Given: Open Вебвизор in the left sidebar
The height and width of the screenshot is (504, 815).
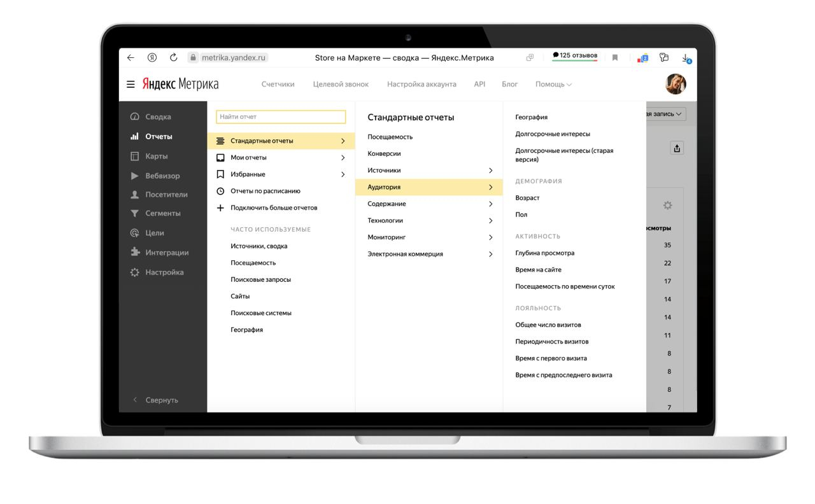Looking at the screenshot, I should pyautogui.click(x=163, y=176).
